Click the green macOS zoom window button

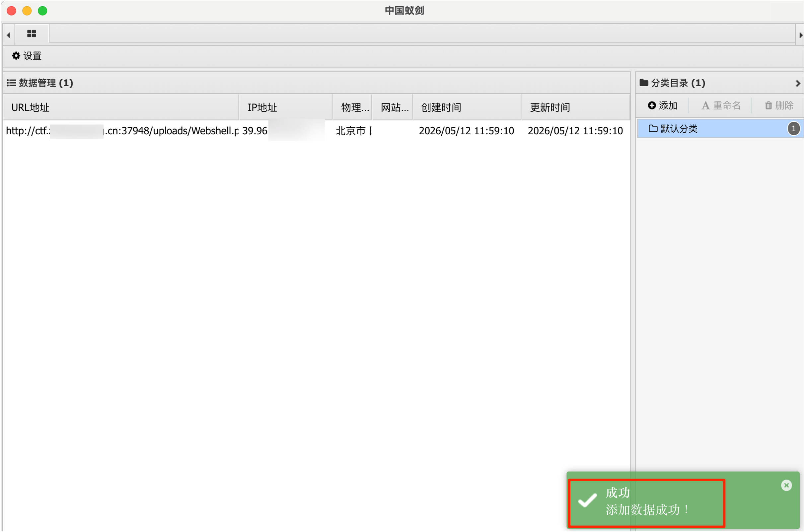pyautogui.click(x=42, y=11)
